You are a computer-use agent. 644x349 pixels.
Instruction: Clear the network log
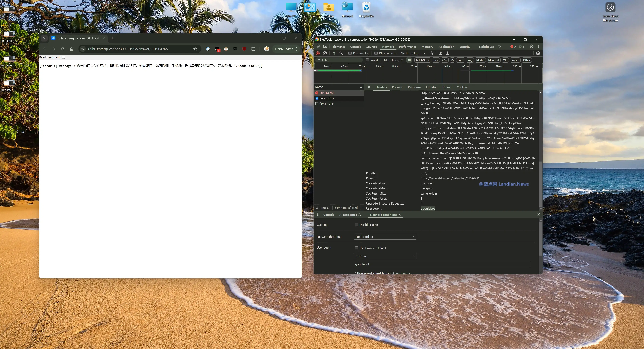click(x=325, y=53)
